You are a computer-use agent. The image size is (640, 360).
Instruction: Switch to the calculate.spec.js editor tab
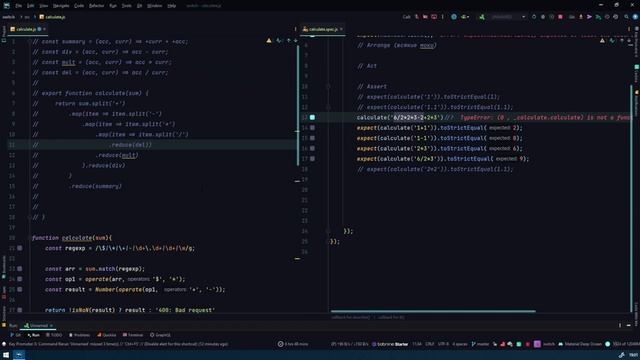click(x=323, y=29)
